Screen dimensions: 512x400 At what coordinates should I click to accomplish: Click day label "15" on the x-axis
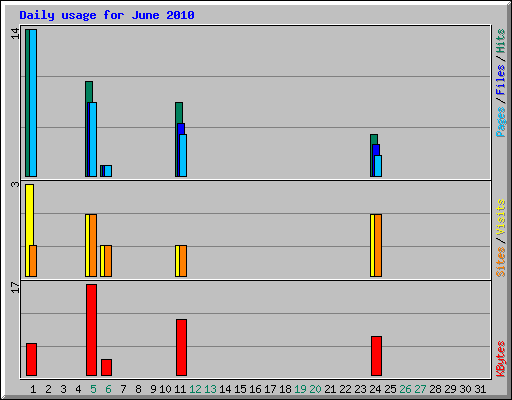(240, 389)
